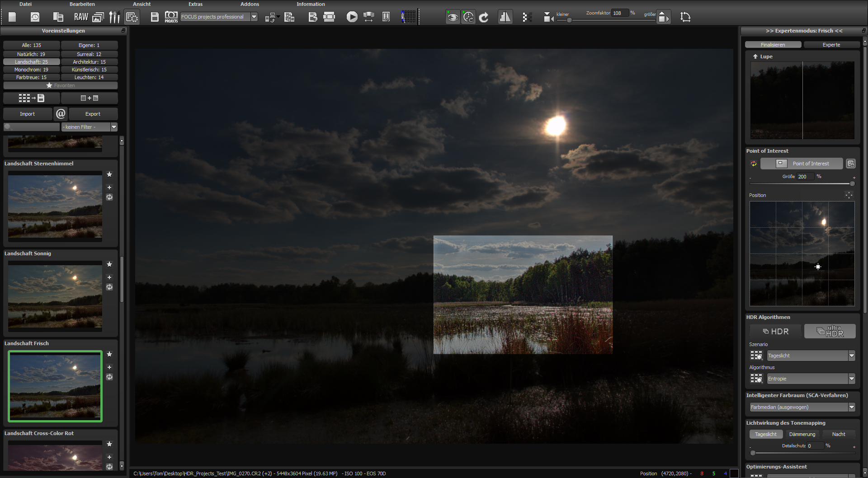Toggle the auto-recalculate clock icon
Viewport: 868px width, 478px height.
468,17
